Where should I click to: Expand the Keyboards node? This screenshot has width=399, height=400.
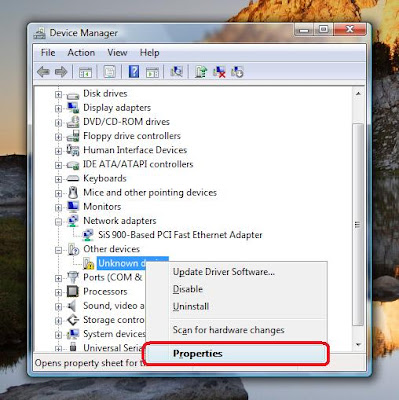58,179
